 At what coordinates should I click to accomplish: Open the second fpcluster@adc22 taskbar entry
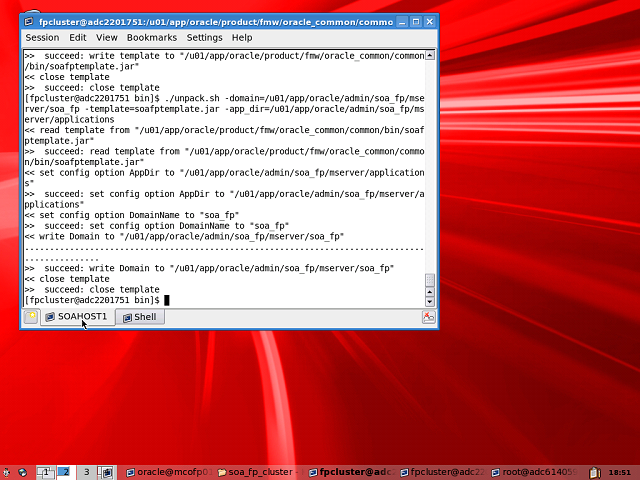pyautogui.click(x=443, y=472)
